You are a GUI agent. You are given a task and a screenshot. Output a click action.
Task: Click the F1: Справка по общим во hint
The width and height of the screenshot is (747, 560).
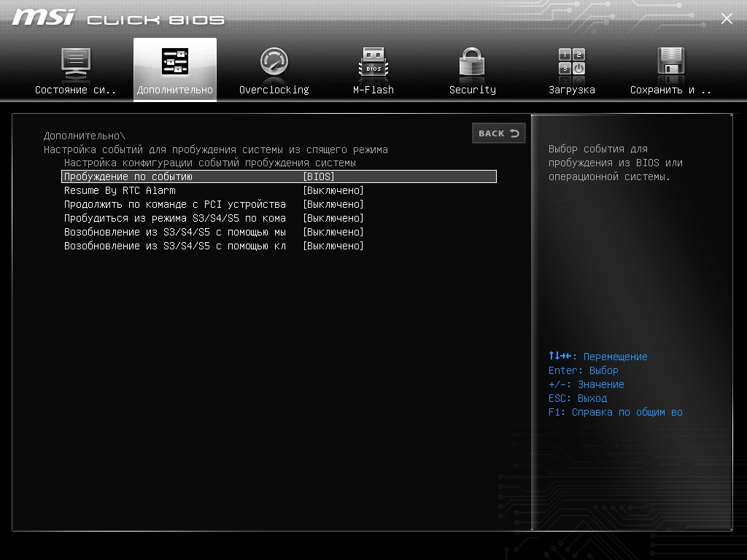click(x=616, y=412)
